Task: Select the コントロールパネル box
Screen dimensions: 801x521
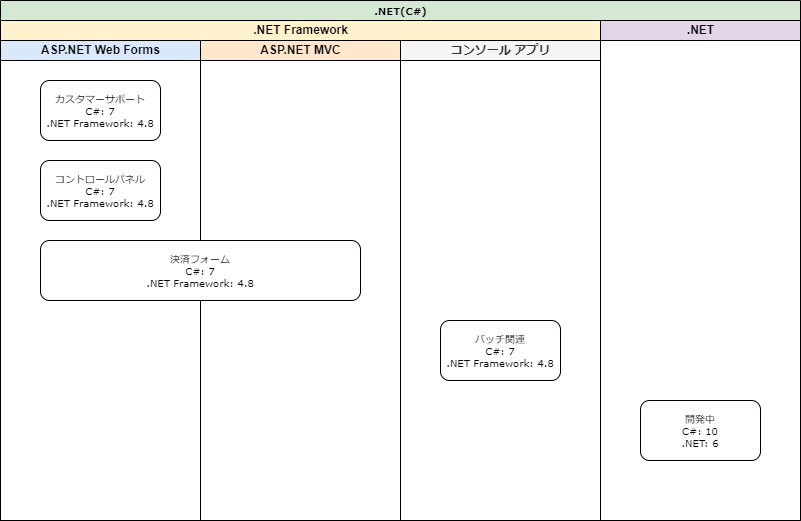Action: 100,191
